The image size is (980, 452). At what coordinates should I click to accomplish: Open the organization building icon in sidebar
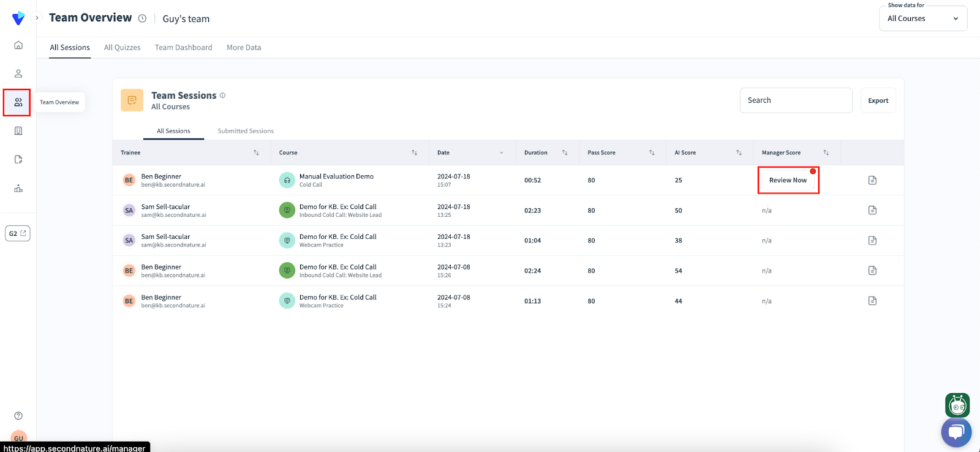tap(18, 131)
